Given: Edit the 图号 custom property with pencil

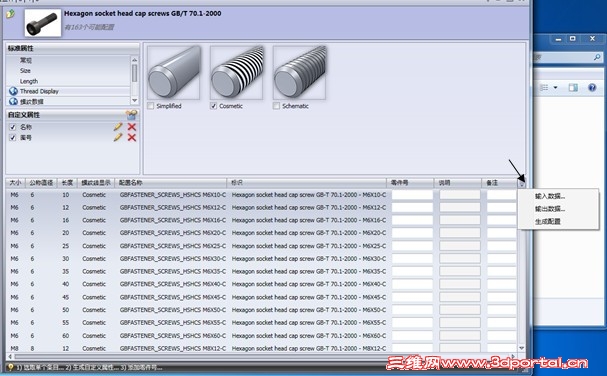Looking at the screenshot, I should coord(118,137).
